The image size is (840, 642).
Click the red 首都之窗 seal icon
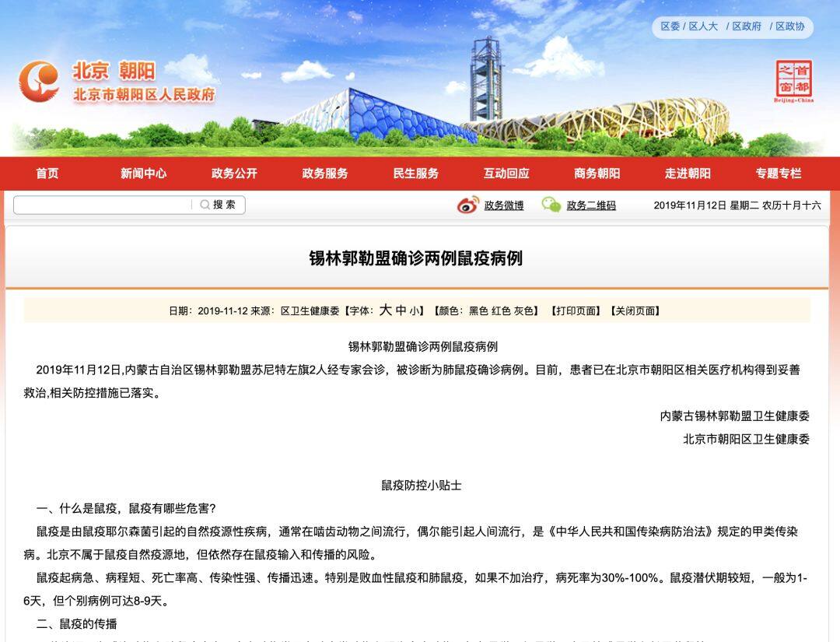793,79
